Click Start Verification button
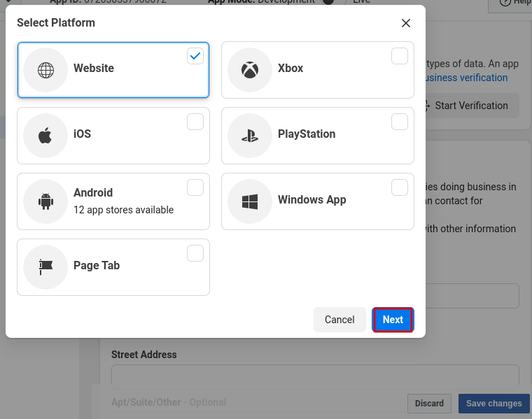 [x=471, y=106]
